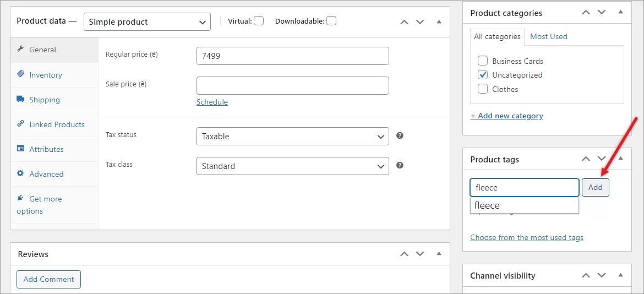Collapse the Product tags panel triangle
The image size is (644, 294).
pyautogui.click(x=621, y=159)
